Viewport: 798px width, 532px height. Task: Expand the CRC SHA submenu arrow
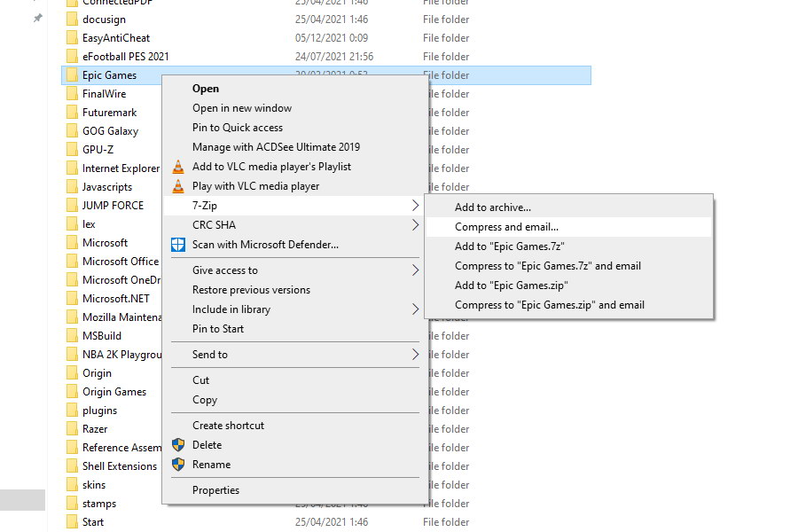click(x=415, y=225)
